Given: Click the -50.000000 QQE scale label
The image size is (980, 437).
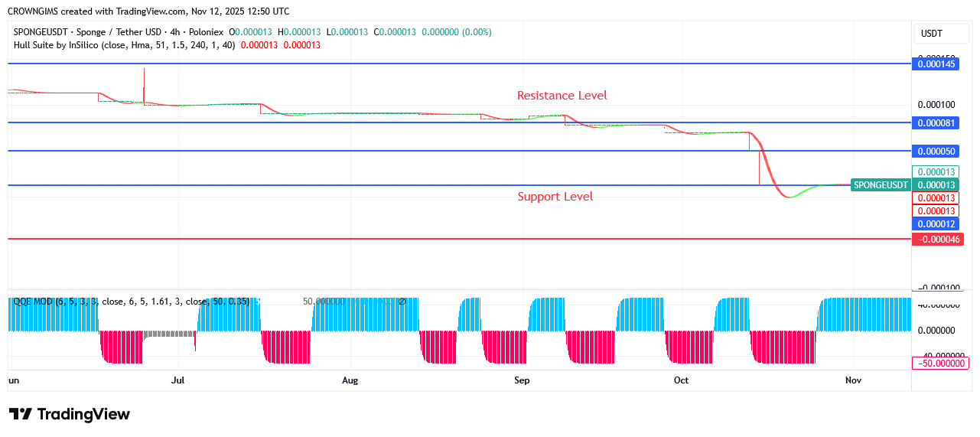Looking at the screenshot, I should point(941,363).
